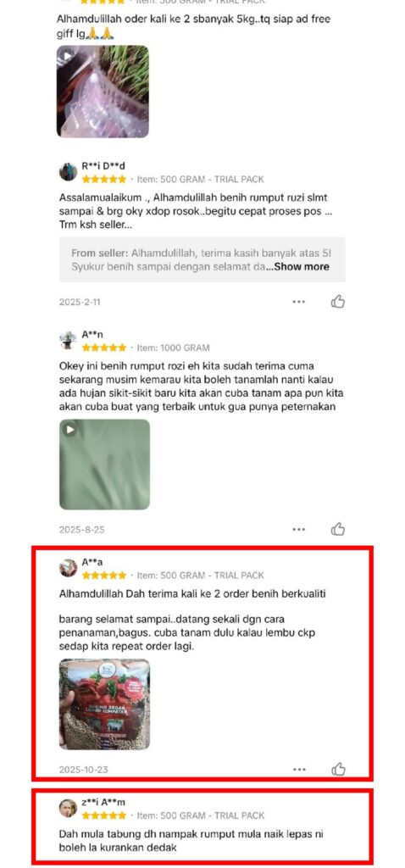Play the green video in A**n's review

pyautogui.click(x=104, y=465)
